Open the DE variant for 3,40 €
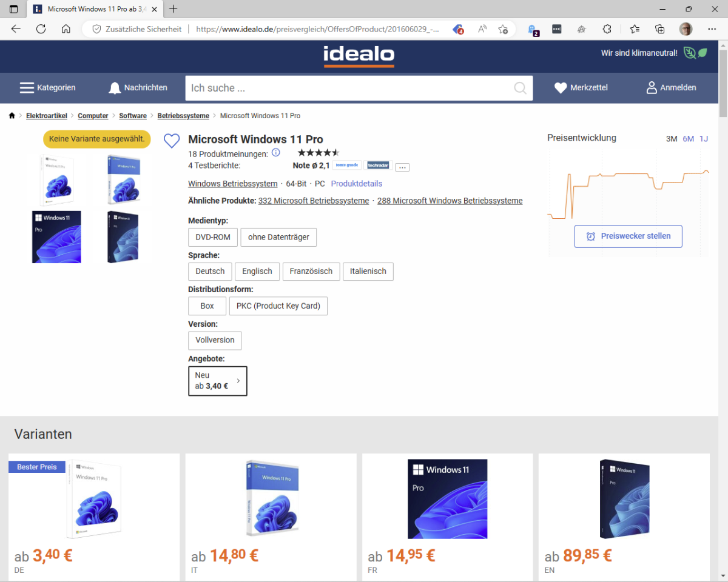 pyautogui.click(x=94, y=516)
